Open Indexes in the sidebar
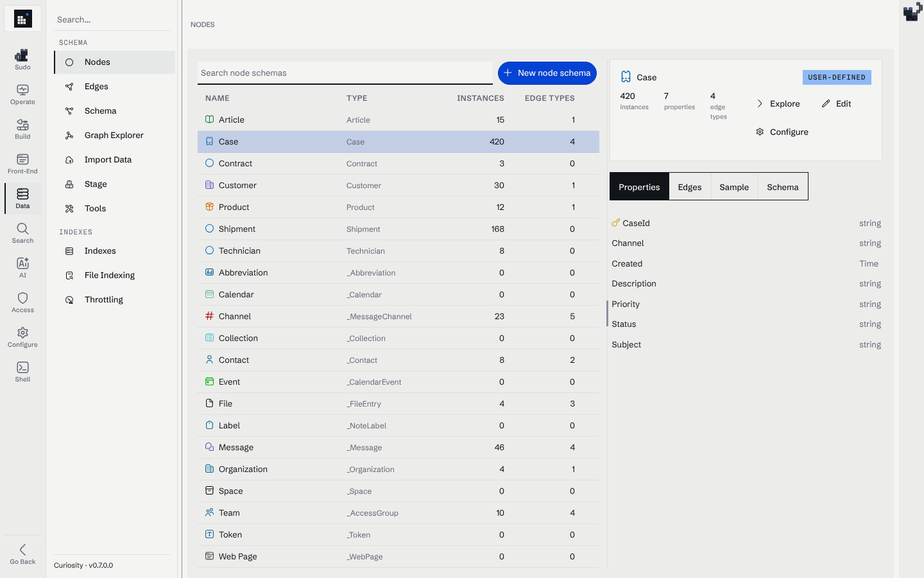924x578 pixels. tap(114, 251)
